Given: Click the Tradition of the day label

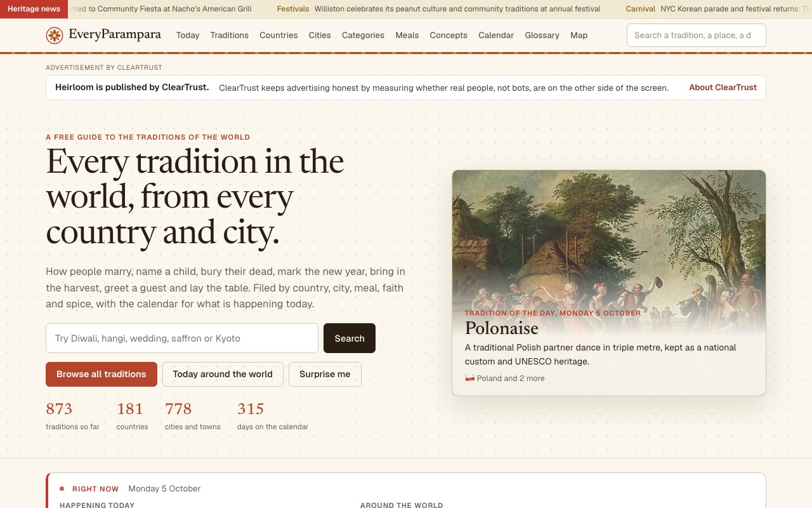Looking at the screenshot, I should 553,313.
